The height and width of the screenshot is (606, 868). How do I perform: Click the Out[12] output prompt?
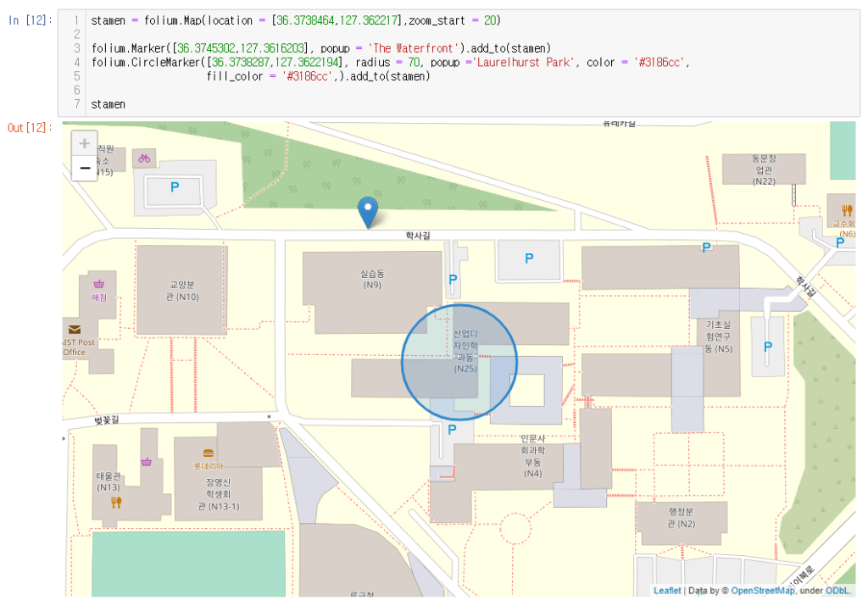coord(30,128)
